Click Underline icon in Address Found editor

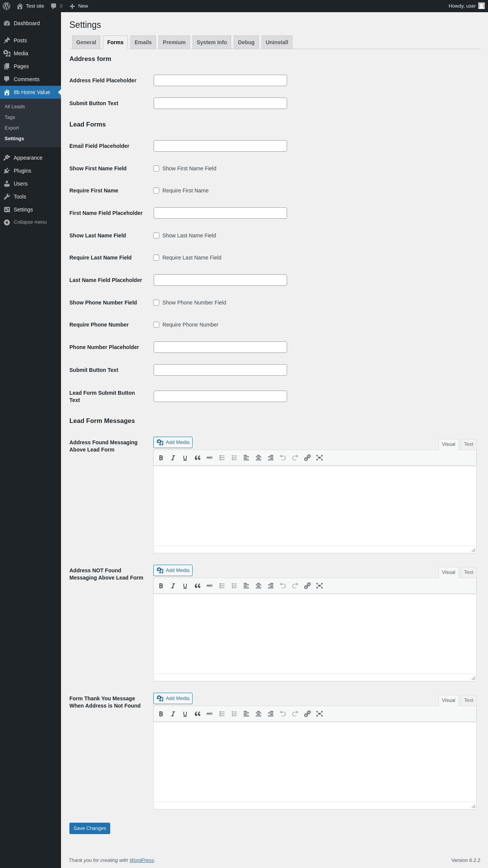[185, 458]
